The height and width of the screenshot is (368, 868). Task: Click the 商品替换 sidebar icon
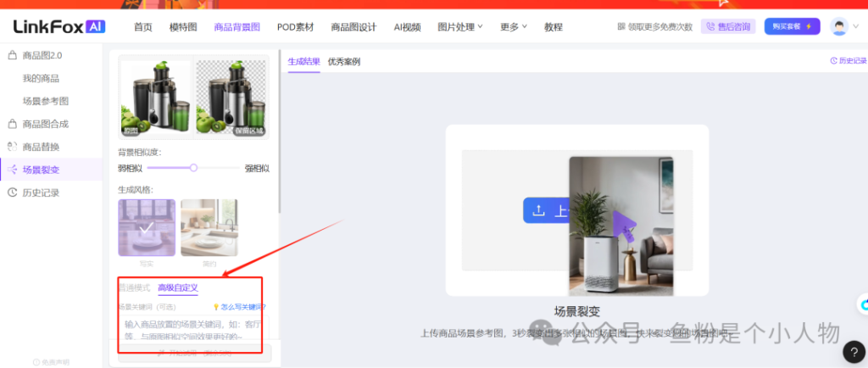[12, 147]
